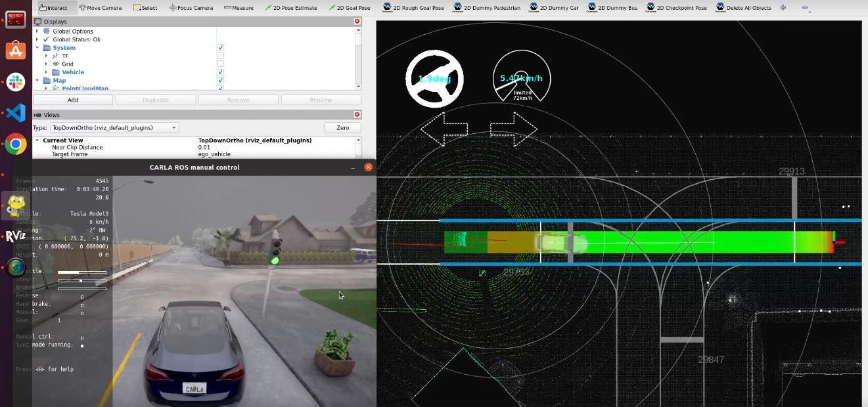
Task: Pick the Measure tool
Action: 239,8
